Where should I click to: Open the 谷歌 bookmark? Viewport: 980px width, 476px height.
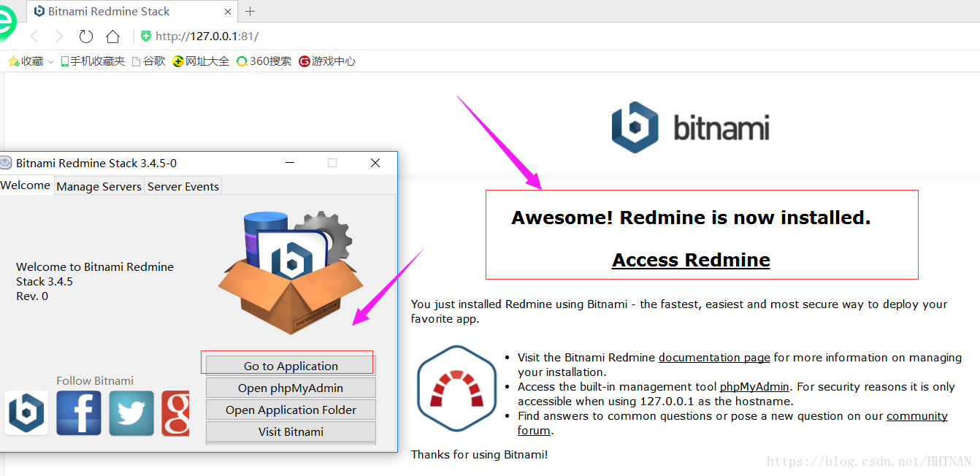(148, 61)
